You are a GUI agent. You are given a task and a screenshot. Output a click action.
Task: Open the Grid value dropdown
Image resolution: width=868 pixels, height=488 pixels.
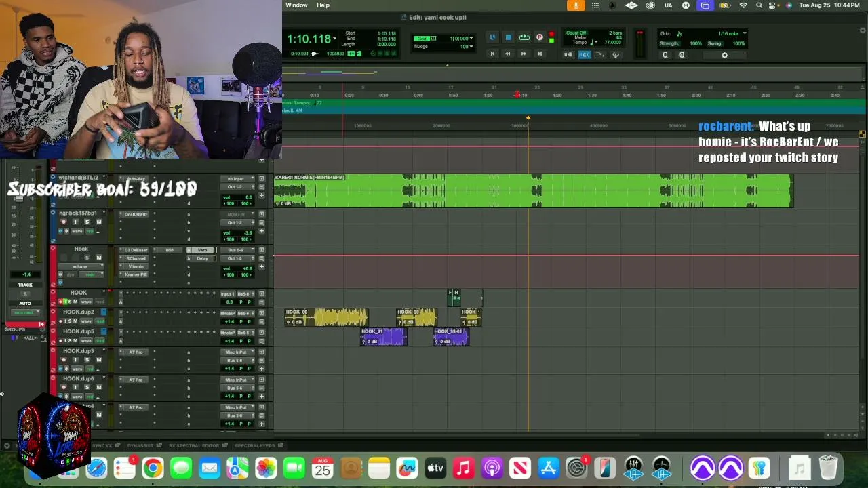point(471,39)
